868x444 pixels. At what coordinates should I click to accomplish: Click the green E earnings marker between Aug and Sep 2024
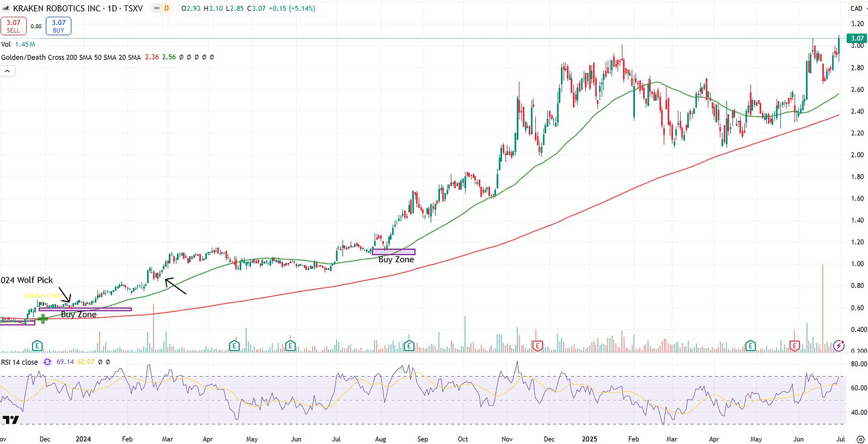tap(409, 345)
